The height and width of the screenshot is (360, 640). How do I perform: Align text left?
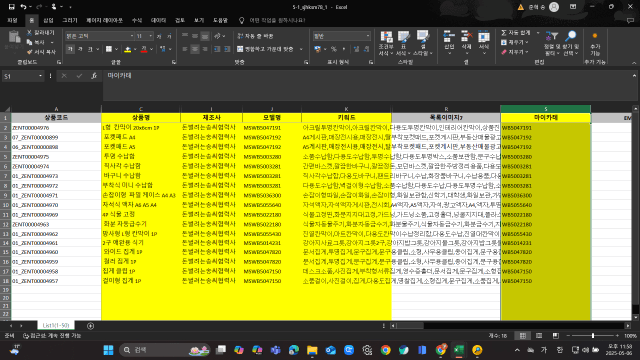[185, 49]
